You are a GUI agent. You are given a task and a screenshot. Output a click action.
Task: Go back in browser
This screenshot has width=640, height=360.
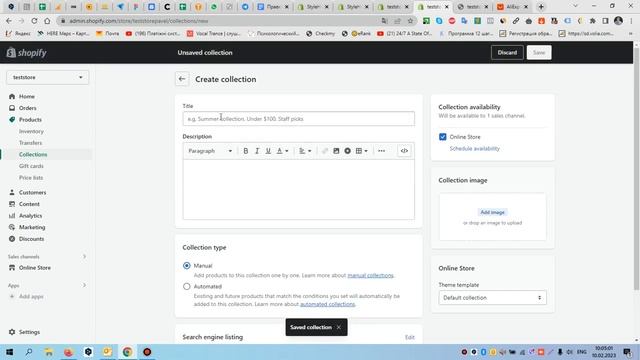pos(9,21)
